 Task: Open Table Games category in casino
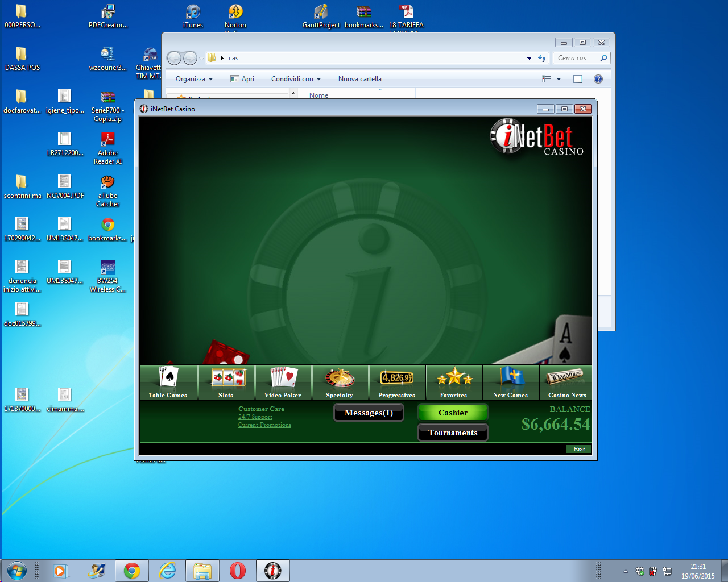click(169, 383)
